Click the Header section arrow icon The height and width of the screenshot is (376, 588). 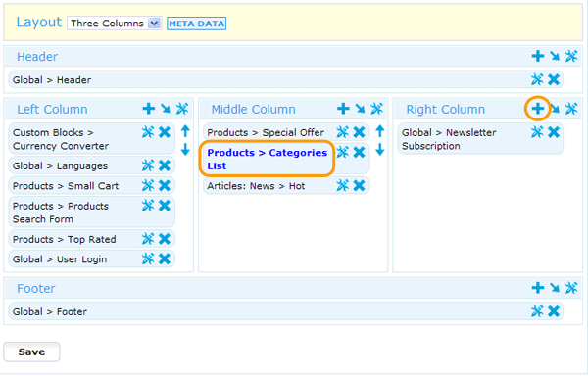pyautogui.click(x=555, y=56)
